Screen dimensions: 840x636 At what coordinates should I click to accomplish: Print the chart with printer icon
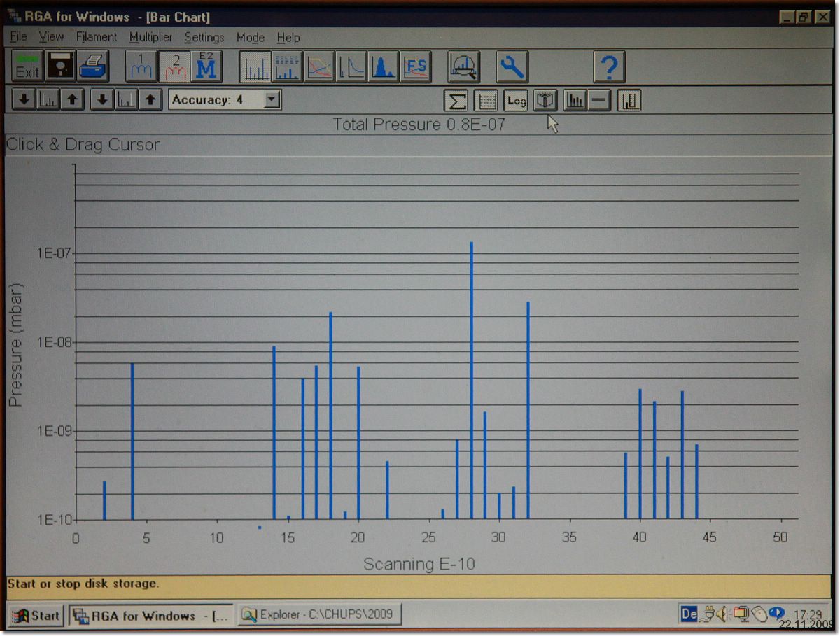[x=92, y=67]
